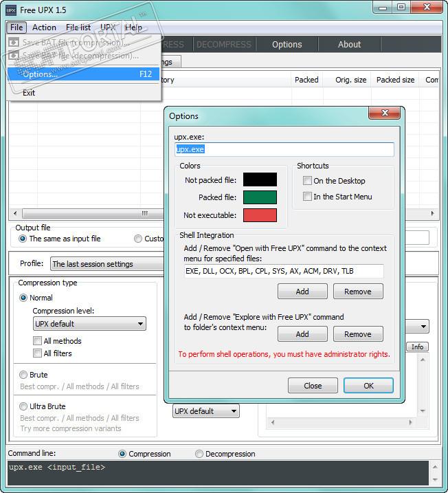Pick the Not executable red color
This screenshot has width=448, height=493.
(x=260, y=215)
